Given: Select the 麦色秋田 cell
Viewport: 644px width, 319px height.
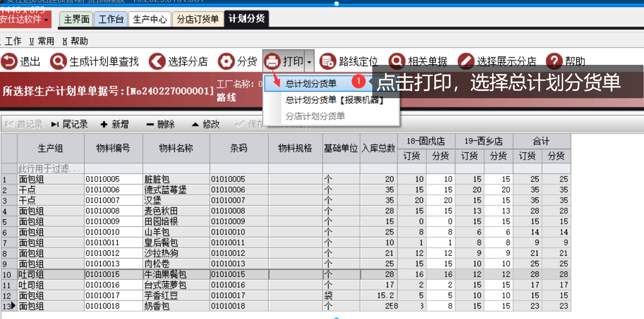Looking at the screenshot, I should (x=176, y=211).
